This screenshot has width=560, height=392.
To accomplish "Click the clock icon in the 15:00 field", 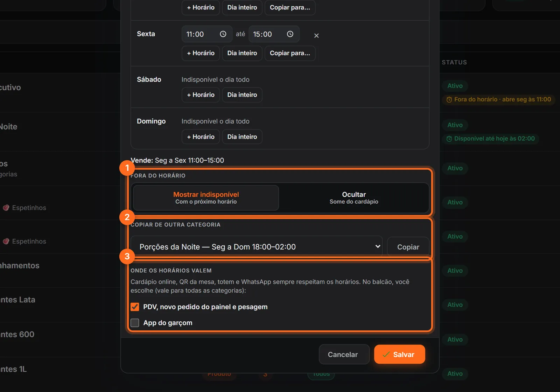I will click(x=290, y=34).
